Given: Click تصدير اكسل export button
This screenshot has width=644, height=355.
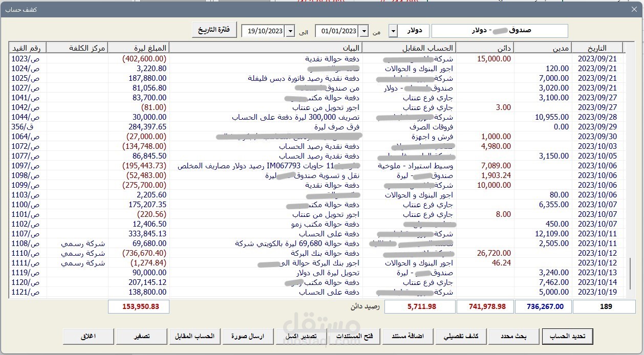Looking at the screenshot, I should [x=301, y=336].
